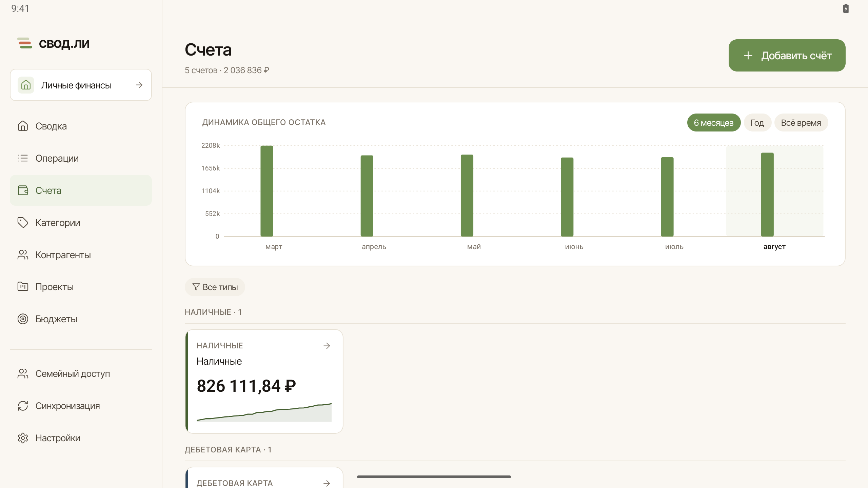Switch chart period to Всё время

[x=801, y=123]
